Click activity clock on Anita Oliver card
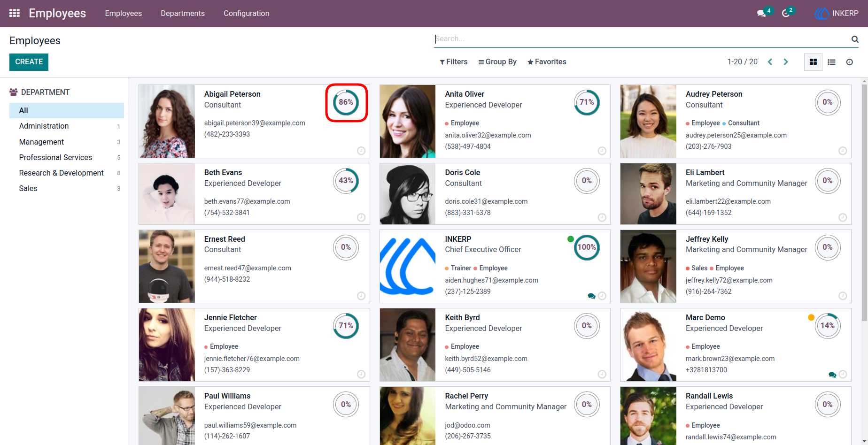This screenshot has width=868, height=445. pos(602,151)
